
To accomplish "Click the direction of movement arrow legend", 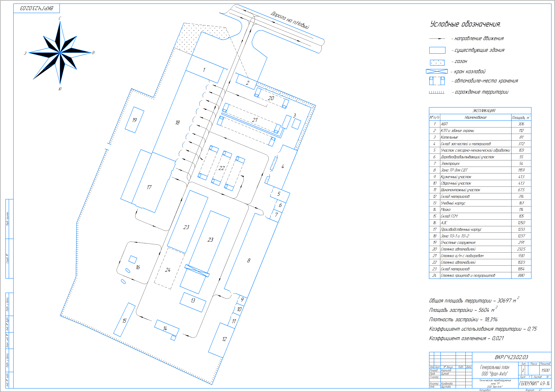I will pyautogui.click(x=437, y=39).
